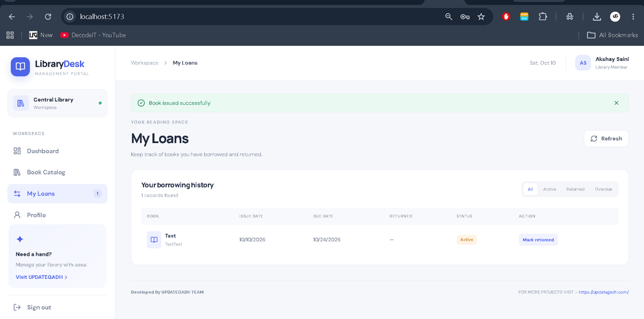Viewport: 644px width, 319px height.
Task: Open Profile in the sidebar
Action: (57, 215)
